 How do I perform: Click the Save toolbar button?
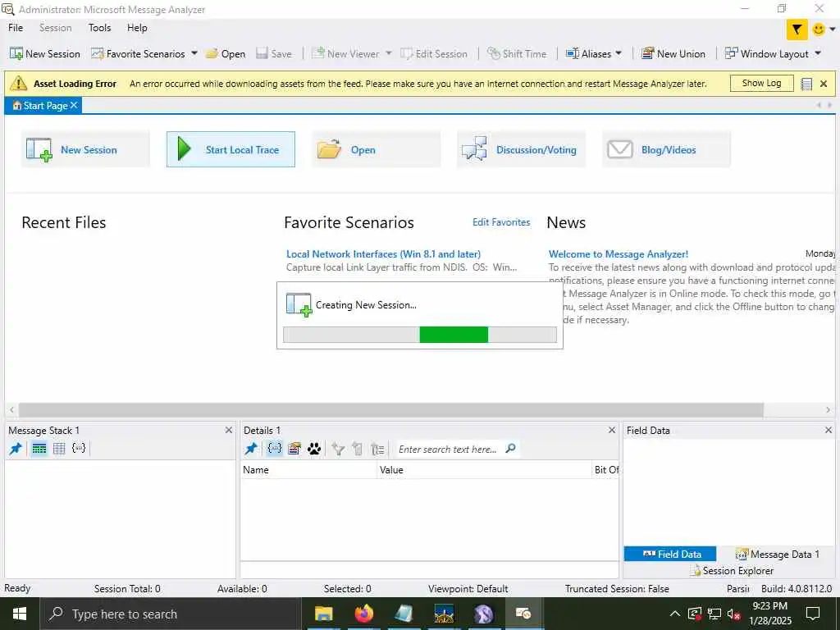[x=274, y=53]
